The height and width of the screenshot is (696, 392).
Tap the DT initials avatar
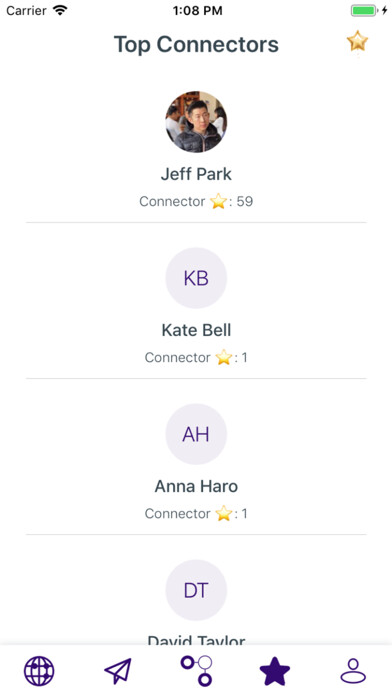pyautogui.click(x=196, y=590)
